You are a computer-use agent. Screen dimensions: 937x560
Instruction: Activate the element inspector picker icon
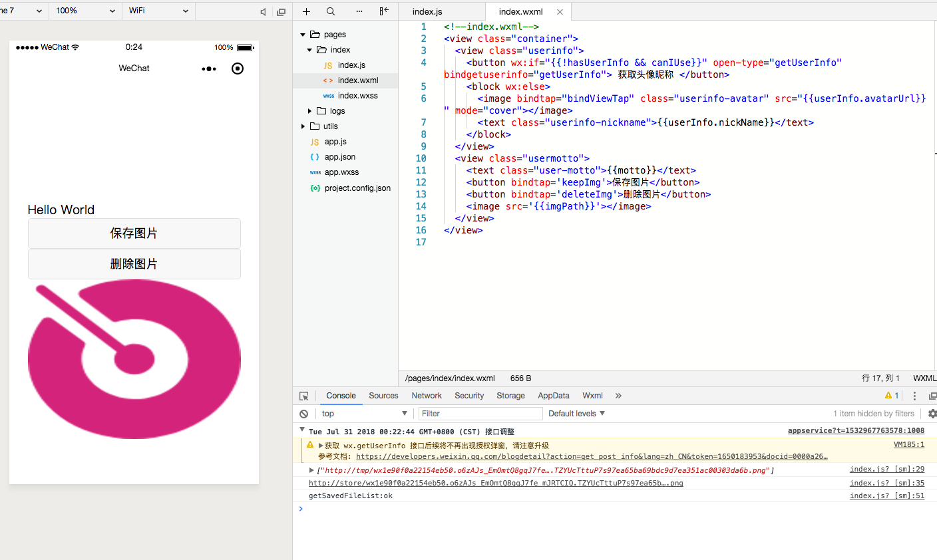coord(304,396)
